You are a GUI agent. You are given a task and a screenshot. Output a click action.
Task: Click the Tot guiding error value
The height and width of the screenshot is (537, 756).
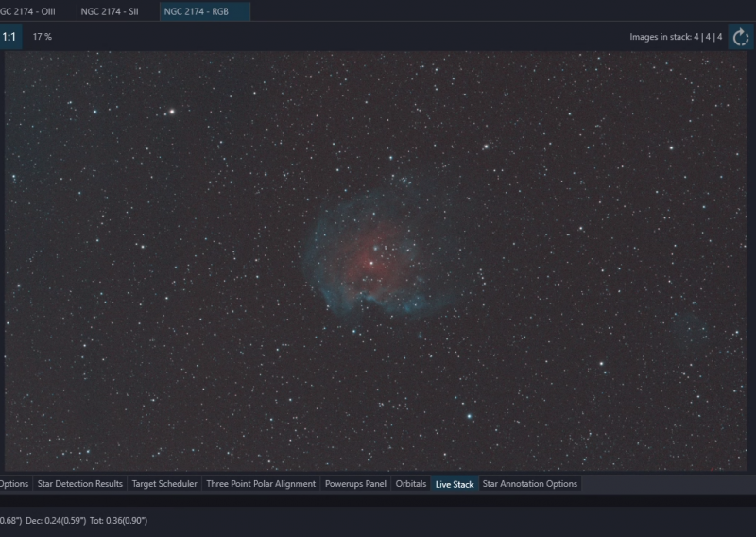tap(119, 521)
